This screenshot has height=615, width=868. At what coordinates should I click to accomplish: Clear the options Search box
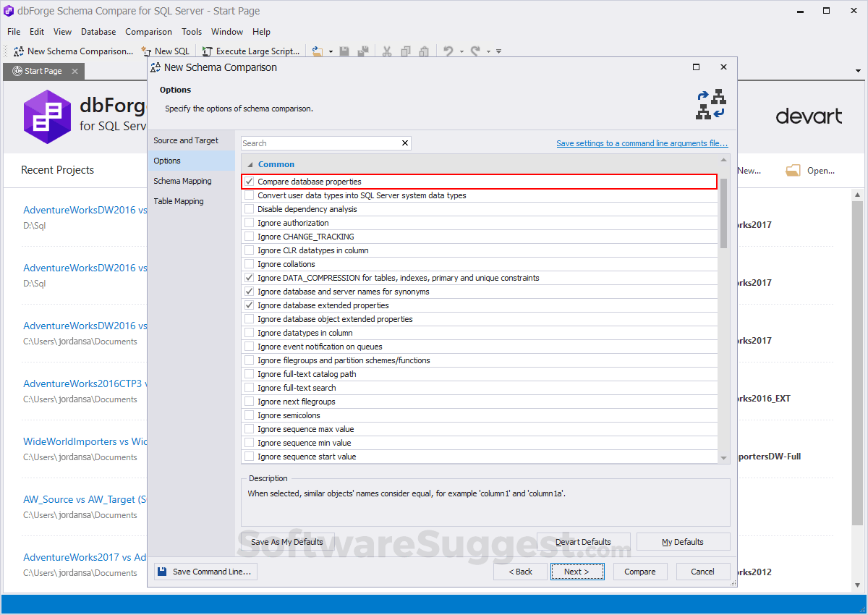[x=404, y=143]
